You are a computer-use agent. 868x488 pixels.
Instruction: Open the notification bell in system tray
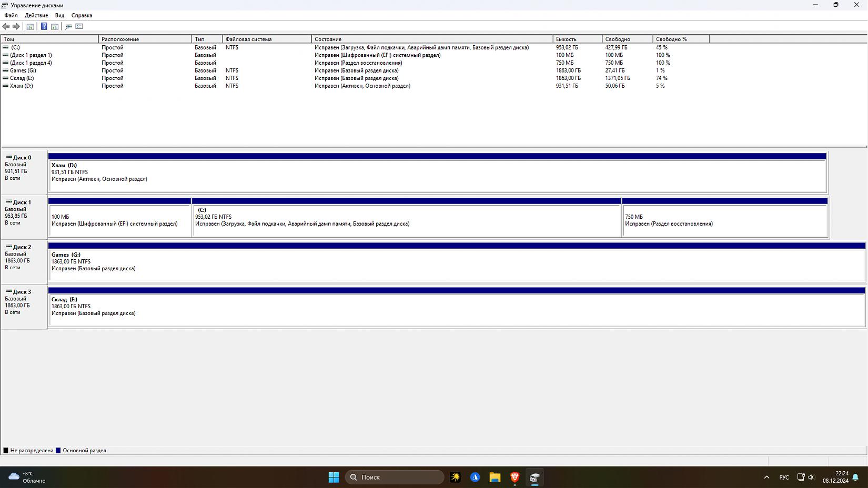click(x=855, y=477)
